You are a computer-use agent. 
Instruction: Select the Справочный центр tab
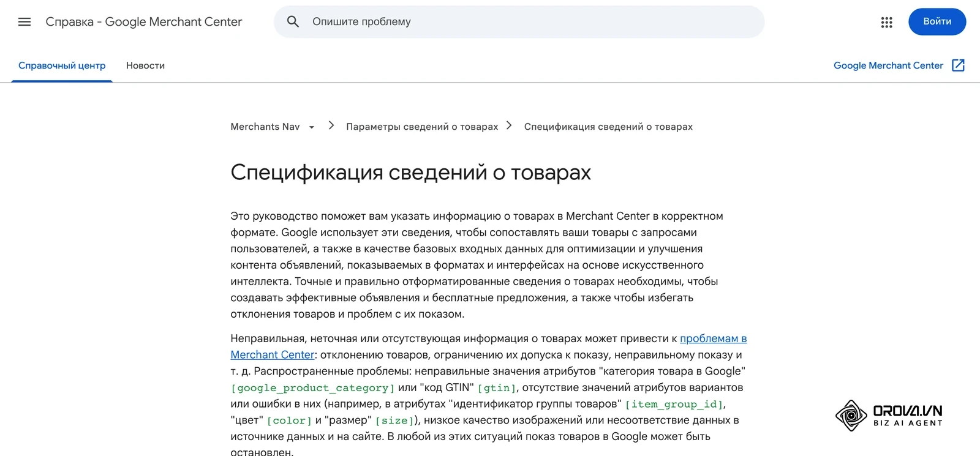[x=62, y=65]
